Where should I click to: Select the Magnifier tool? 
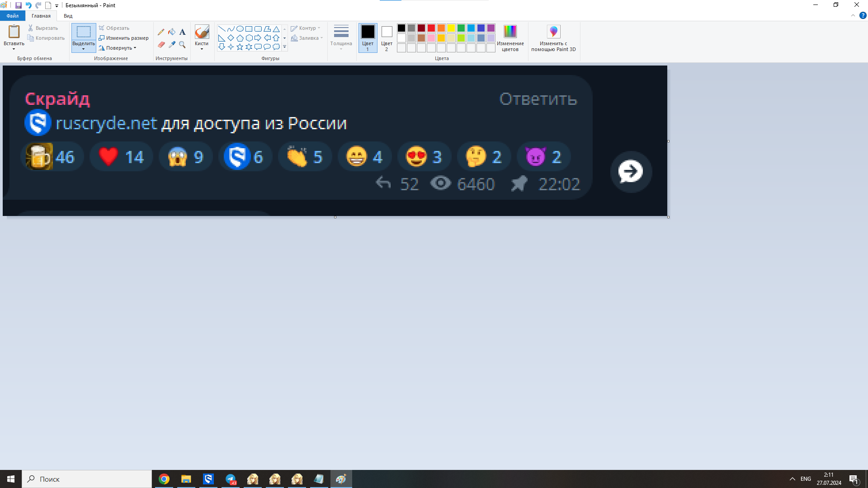coord(182,45)
